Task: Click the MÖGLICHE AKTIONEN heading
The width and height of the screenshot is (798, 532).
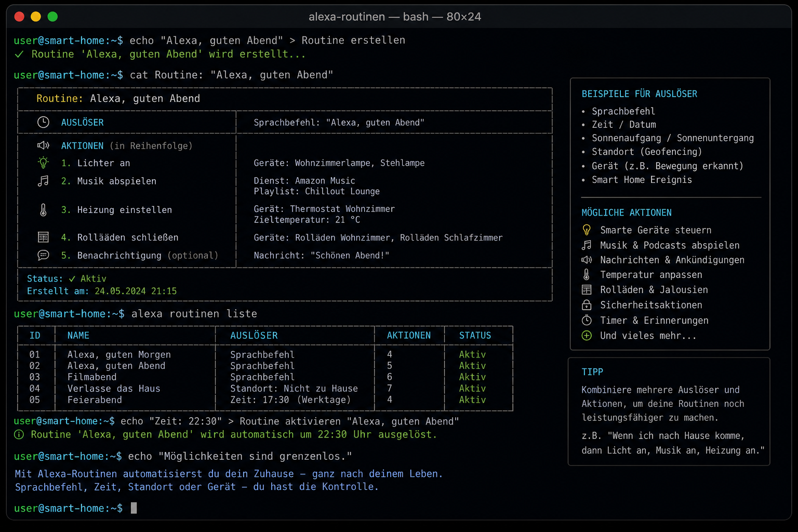Action: pyautogui.click(x=627, y=212)
